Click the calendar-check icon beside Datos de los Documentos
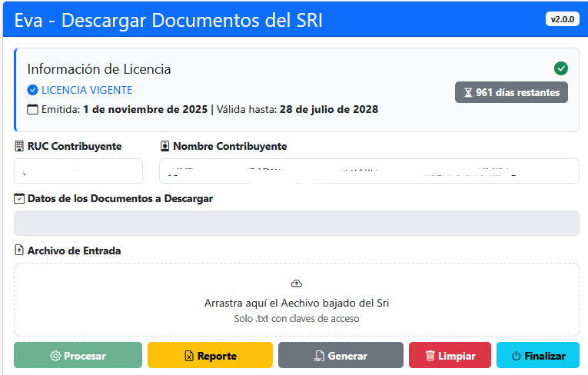Screen dimensions: 588x375 click(19, 198)
